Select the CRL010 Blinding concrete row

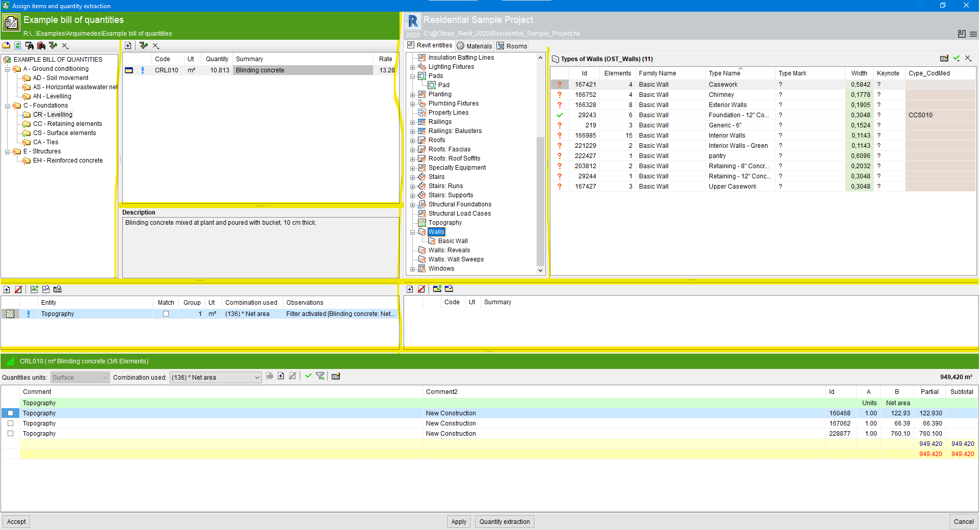[260, 70]
